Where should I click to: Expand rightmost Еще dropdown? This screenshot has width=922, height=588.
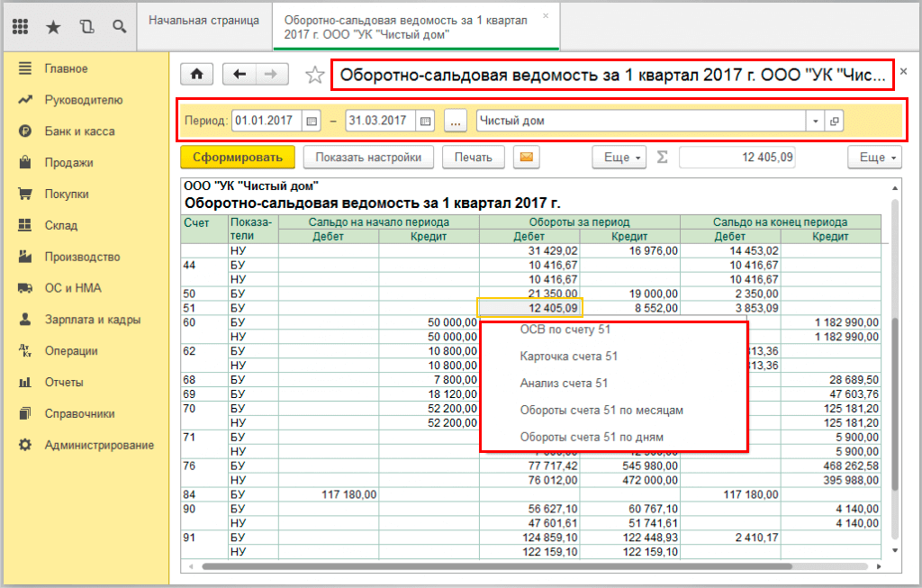pos(874,157)
